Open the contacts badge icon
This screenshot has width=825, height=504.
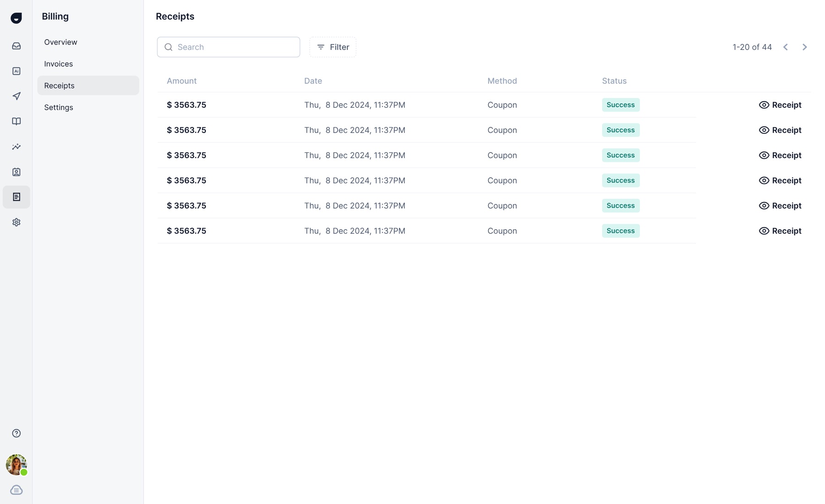[16, 172]
